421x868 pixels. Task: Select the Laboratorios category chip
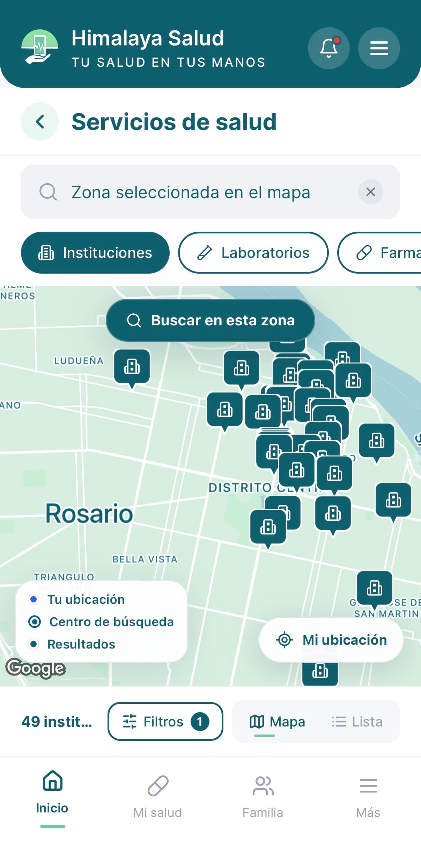pyautogui.click(x=253, y=253)
